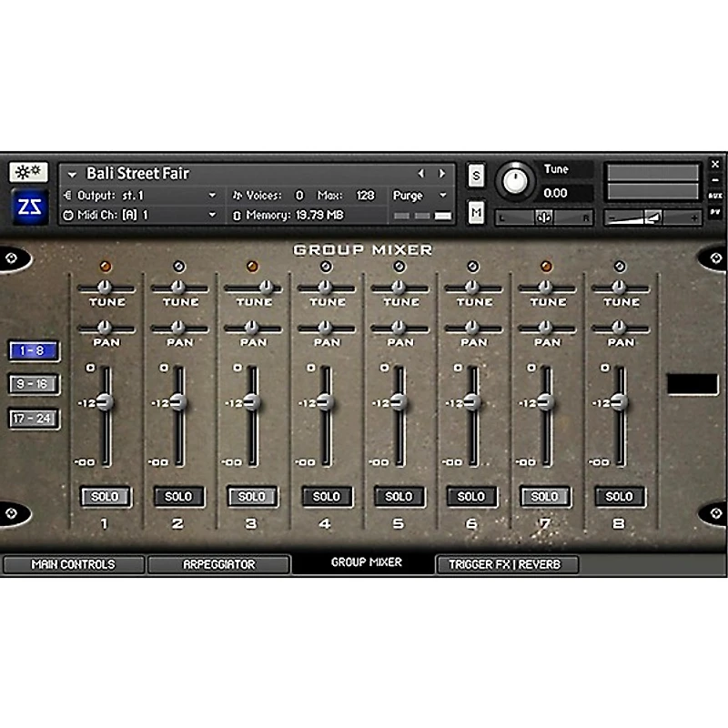The height and width of the screenshot is (728, 728).
Task: Solo channel 2
Action: pos(178,497)
